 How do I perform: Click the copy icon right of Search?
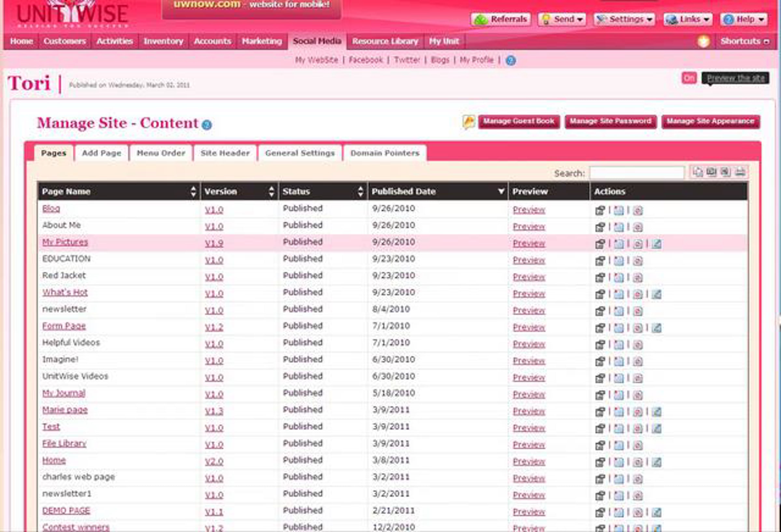pyautogui.click(x=698, y=172)
